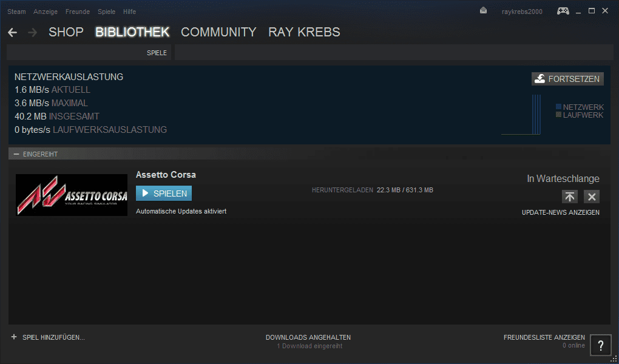The image size is (619, 364).
Task: Click Spiel hinzufügen link
Action: pos(53,337)
